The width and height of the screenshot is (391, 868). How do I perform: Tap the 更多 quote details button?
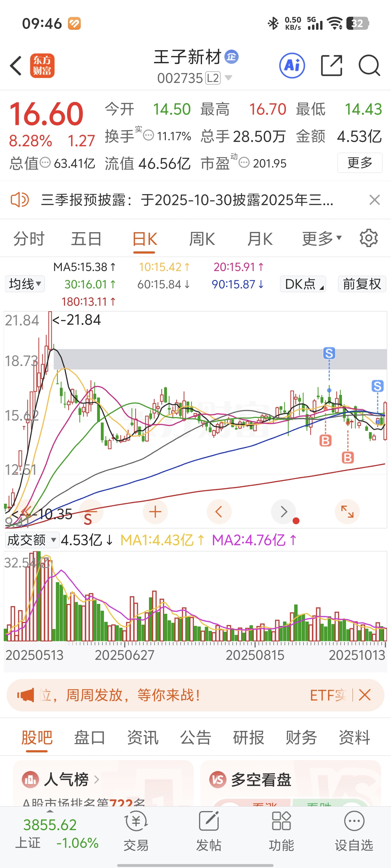[360, 163]
